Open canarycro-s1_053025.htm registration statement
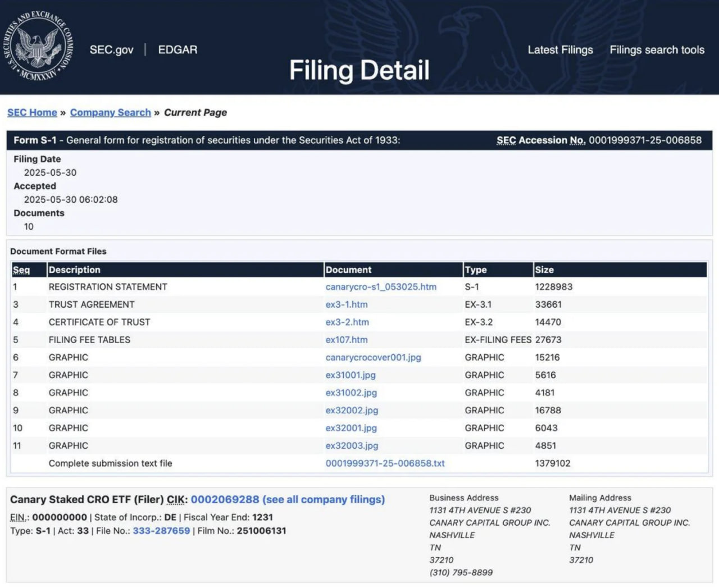719x588 pixels. (381, 287)
